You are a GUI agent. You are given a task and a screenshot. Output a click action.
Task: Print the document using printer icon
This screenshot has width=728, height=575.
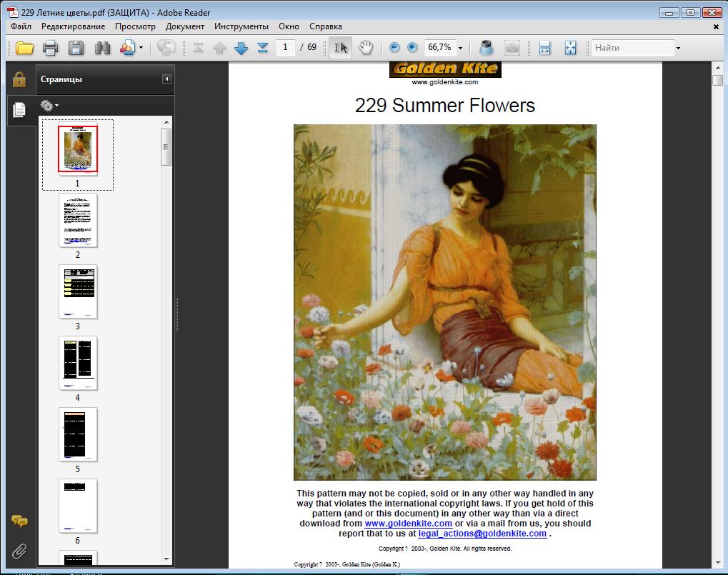pos(50,48)
